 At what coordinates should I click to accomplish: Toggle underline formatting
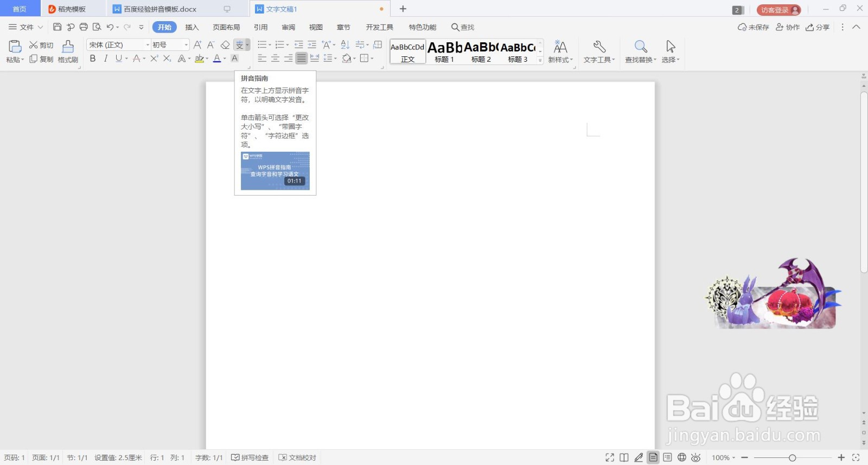(118, 59)
